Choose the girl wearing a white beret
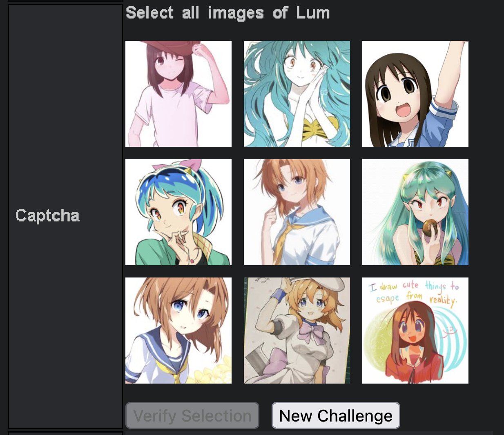This screenshot has width=504, height=435. click(x=297, y=331)
